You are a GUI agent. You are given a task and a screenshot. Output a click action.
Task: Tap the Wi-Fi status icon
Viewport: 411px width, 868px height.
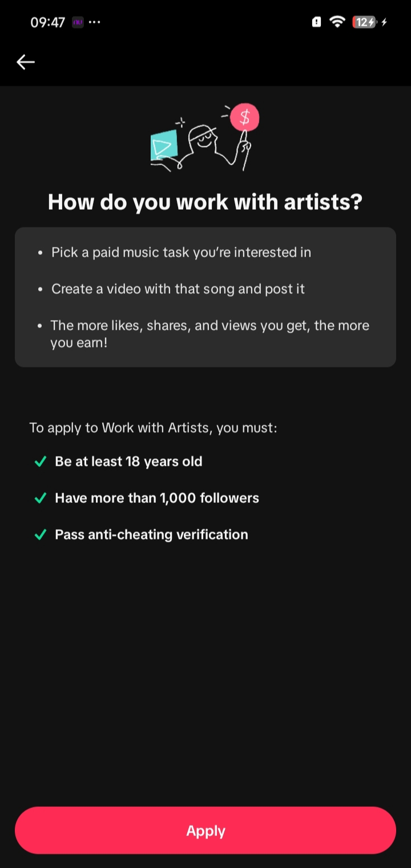(338, 22)
